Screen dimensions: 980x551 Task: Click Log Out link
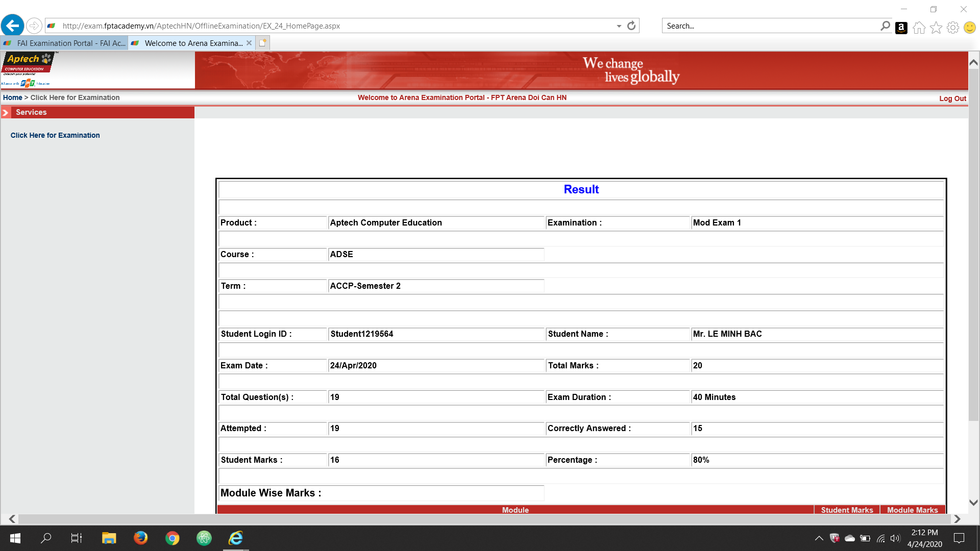click(x=952, y=98)
